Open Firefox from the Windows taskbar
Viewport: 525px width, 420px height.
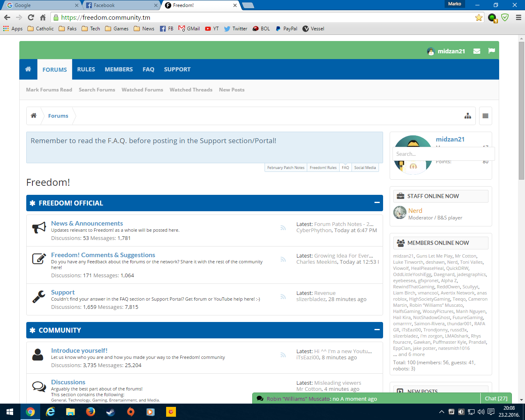click(x=91, y=411)
